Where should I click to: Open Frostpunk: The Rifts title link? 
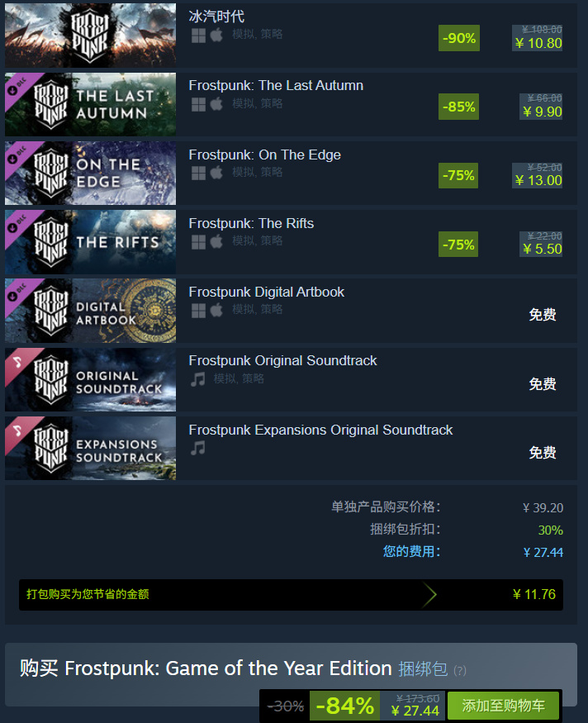point(251,224)
